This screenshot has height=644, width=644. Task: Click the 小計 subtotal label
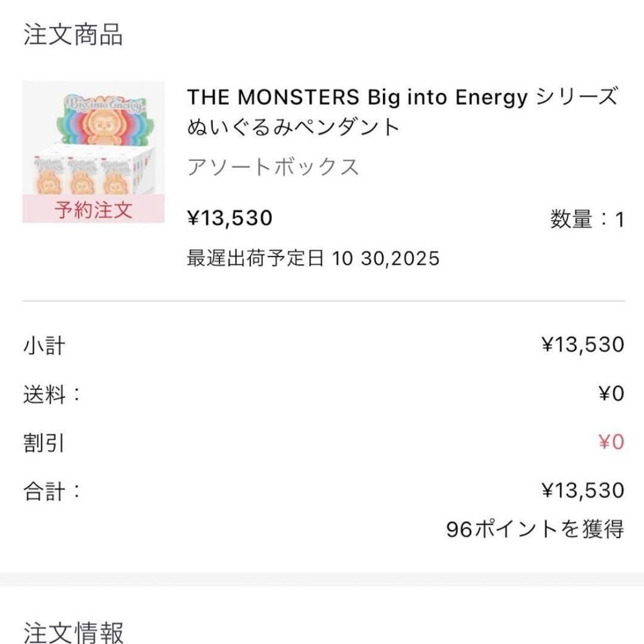tap(44, 345)
